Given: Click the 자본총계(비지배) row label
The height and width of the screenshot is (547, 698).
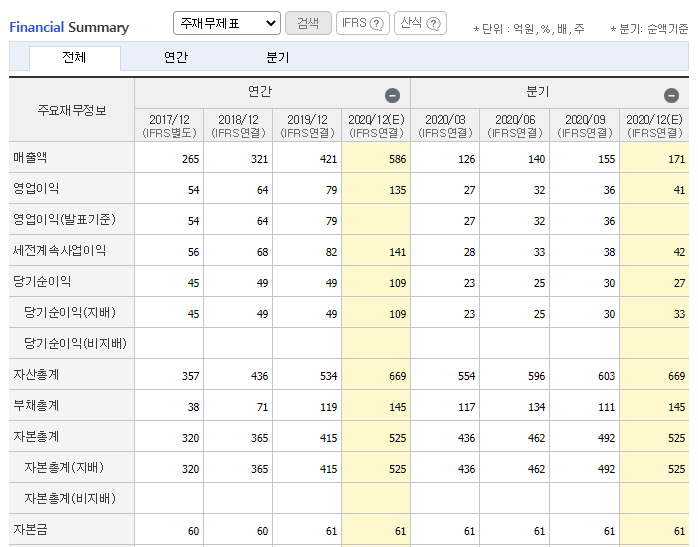Looking at the screenshot, I should (x=70, y=498).
